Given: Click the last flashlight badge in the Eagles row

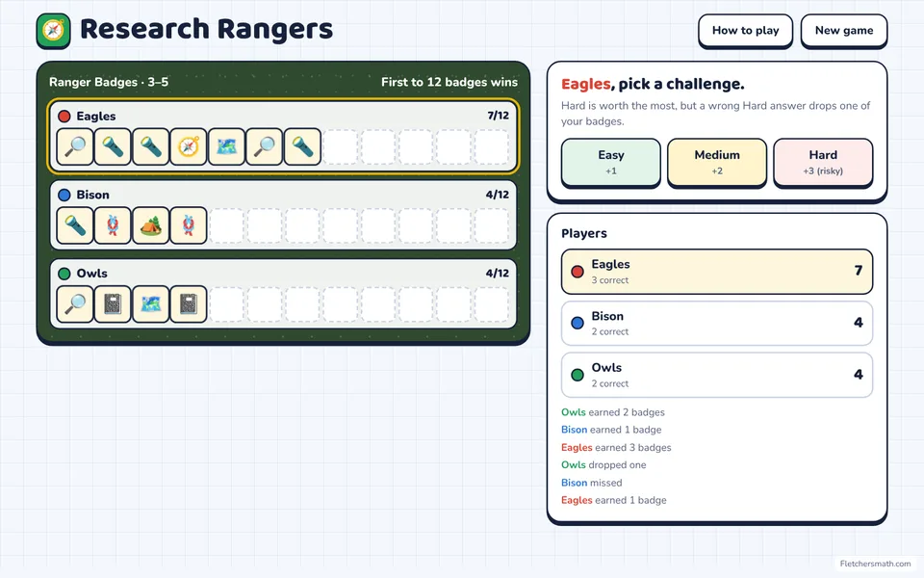Looking at the screenshot, I should pos(302,146).
